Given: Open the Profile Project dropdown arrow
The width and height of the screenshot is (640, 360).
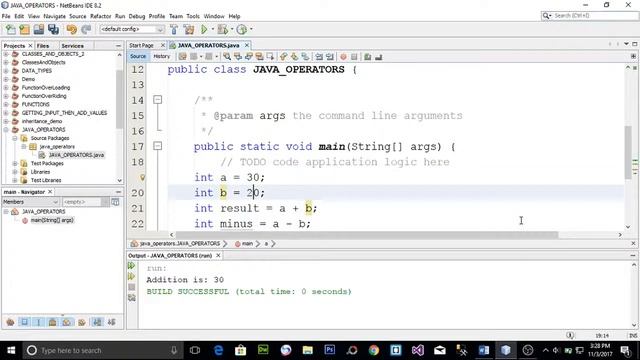Looking at the screenshot, I should click(x=251, y=29).
